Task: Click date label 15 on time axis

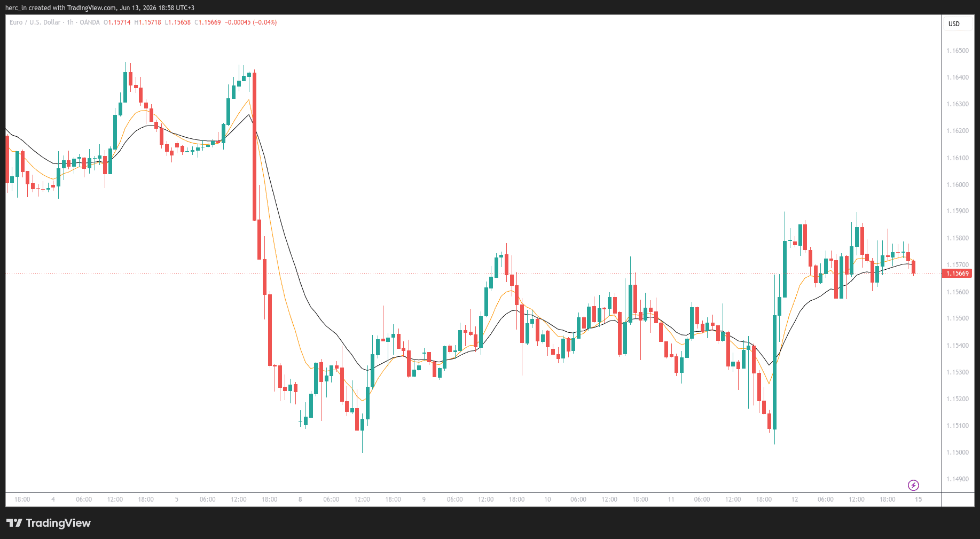Action: [x=919, y=499]
